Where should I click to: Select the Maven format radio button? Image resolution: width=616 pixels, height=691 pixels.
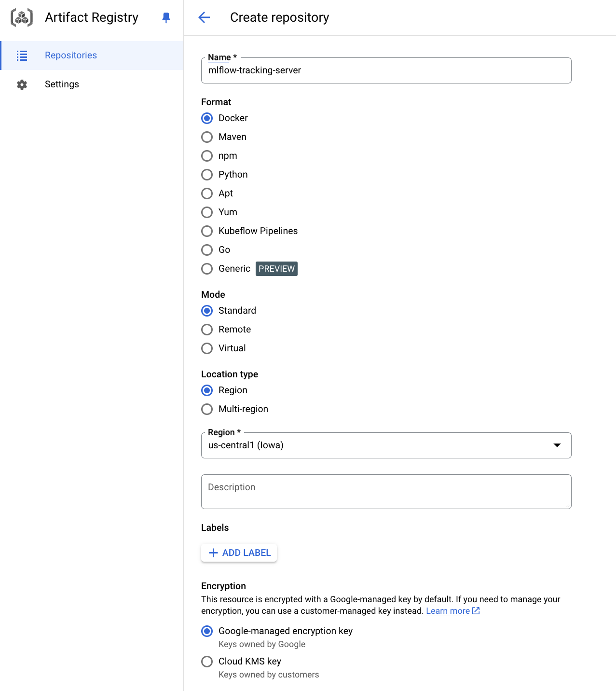pyautogui.click(x=207, y=137)
